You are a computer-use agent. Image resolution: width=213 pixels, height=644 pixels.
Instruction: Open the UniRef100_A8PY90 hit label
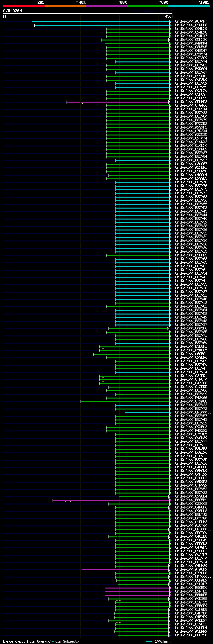pos(191,635)
